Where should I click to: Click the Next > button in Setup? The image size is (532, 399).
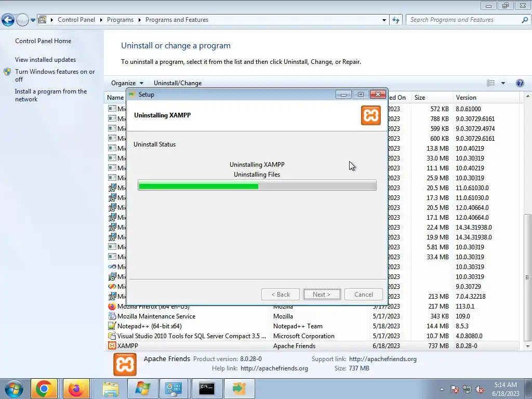[x=322, y=295]
